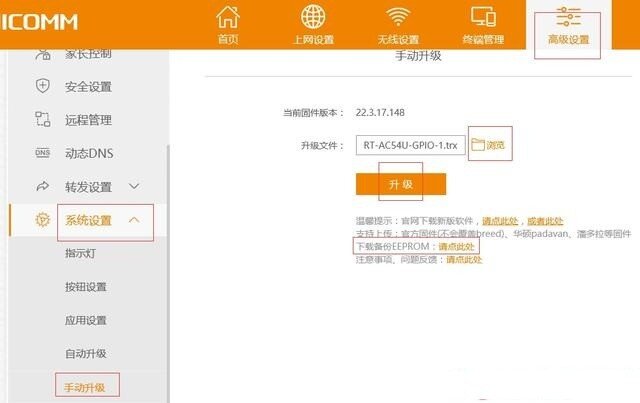This screenshot has height=403, width=640.
Task: Expand the 转发设置 submenu chevron
Action: tap(134, 186)
